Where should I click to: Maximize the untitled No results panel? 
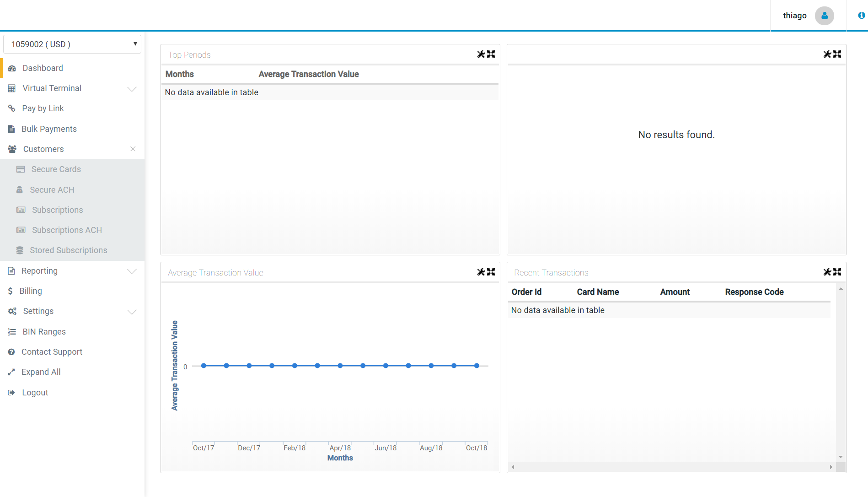(837, 54)
